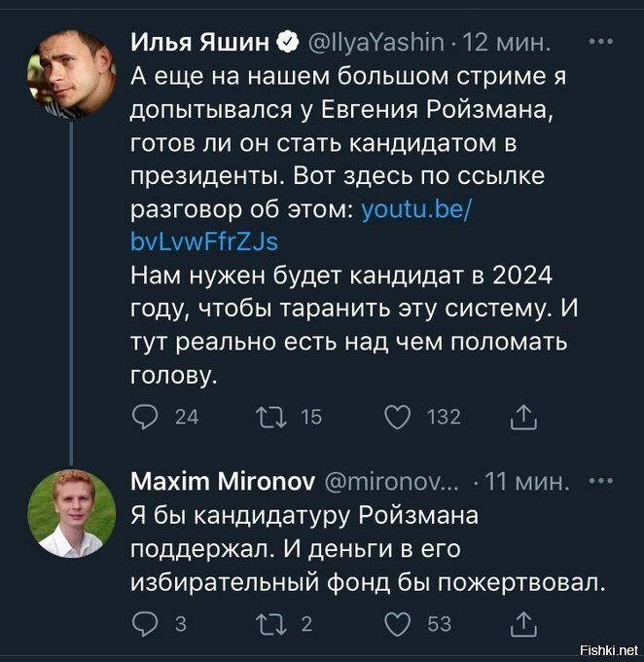Open Ilya Yashin's profile picture

pos(71,73)
